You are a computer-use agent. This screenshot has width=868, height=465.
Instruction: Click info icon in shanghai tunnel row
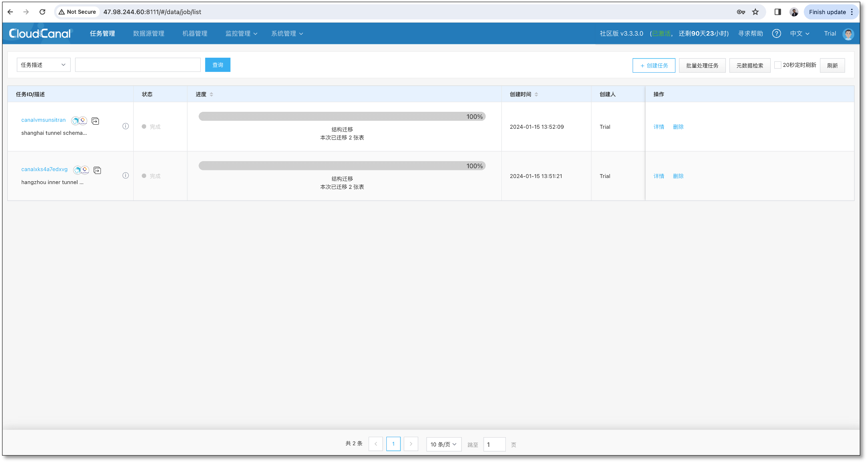pyautogui.click(x=126, y=126)
